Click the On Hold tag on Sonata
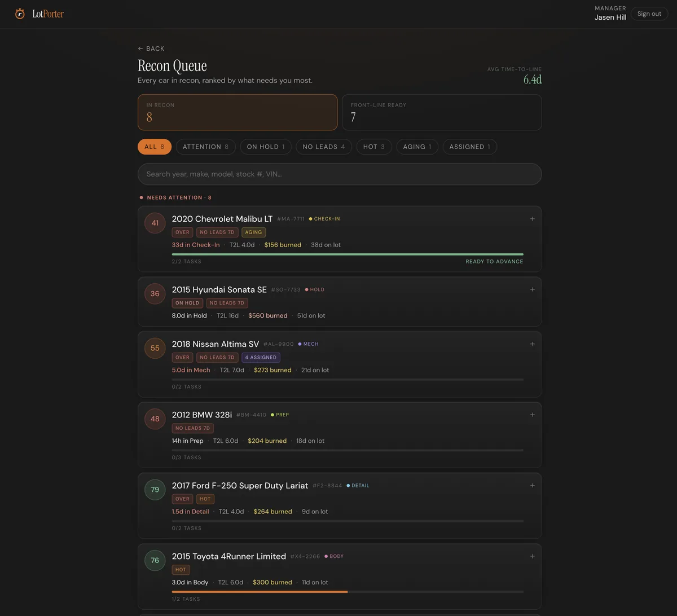Image resolution: width=677 pixels, height=616 pixels. pyautogui.click(x=187, y=303)
